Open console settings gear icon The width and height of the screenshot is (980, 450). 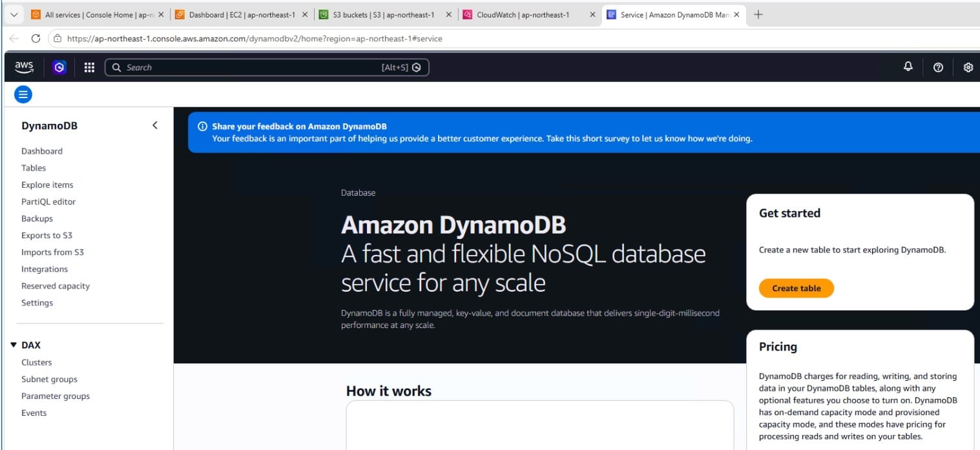(968, 67)
